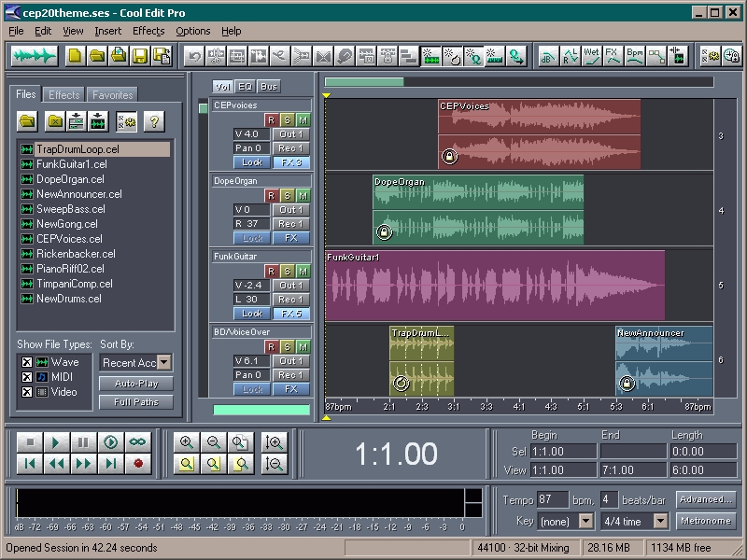This screenshot has width=747, height=560.
Task: Open the 4/4 time signature dropdown
Action: pyautogui.click(x=660, y=521)
